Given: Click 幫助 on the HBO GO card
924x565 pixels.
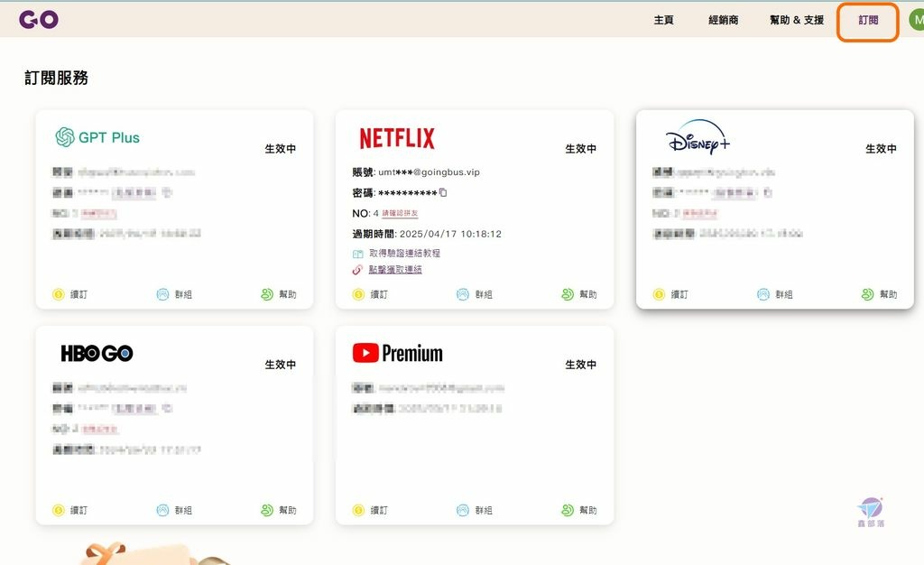Looking at the screenshot, I should click(279, 510).
